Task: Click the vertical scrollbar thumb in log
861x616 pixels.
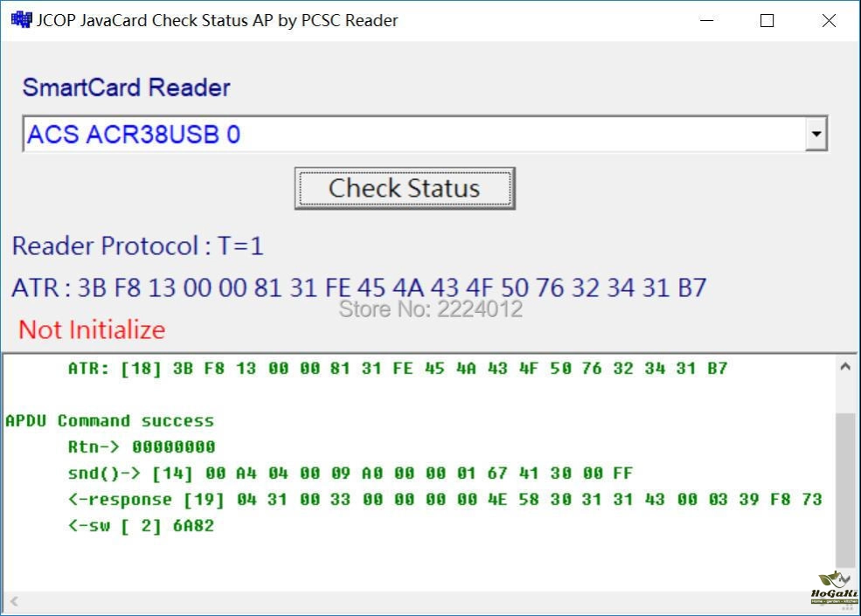Action: (844, 489)
